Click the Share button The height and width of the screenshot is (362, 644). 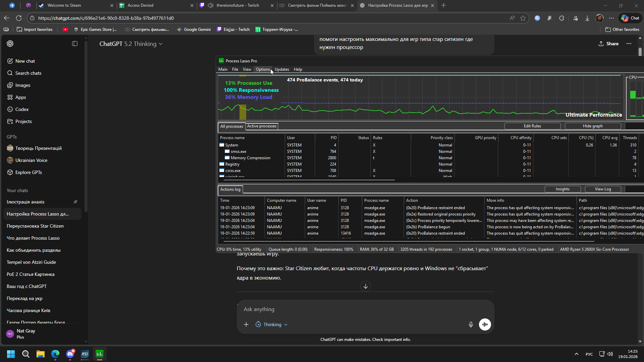point(608,44)
